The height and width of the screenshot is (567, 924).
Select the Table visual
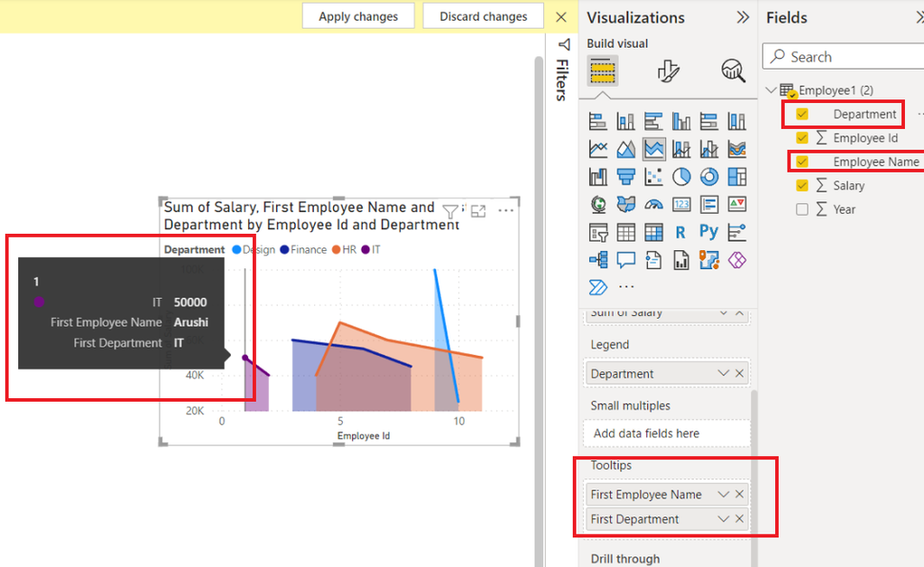(x=625, y=232)
